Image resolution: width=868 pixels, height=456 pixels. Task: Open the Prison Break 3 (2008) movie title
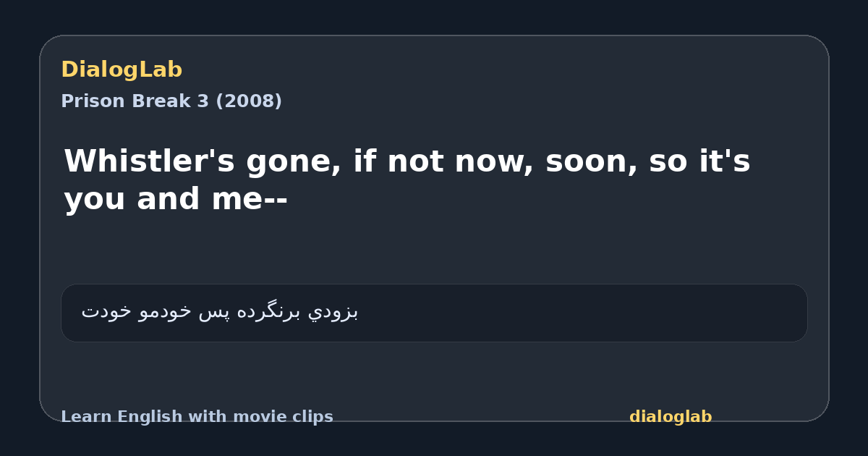point(171,101)
